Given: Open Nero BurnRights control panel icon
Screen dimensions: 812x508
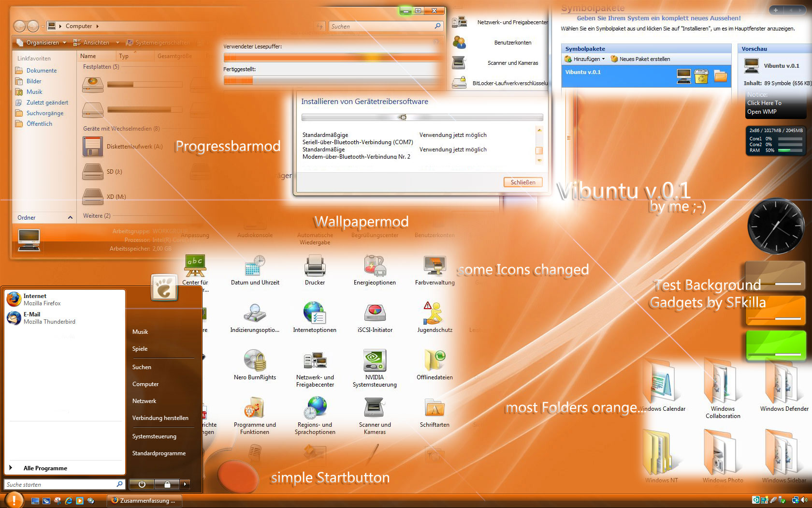Looking at the screenshot, I should click(x=255, y=365).
